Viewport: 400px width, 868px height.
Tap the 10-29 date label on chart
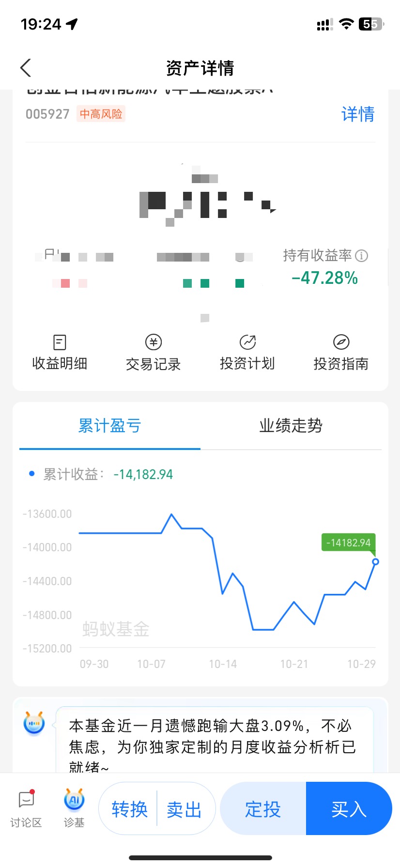pyautogui.click(x=361, y=664)
